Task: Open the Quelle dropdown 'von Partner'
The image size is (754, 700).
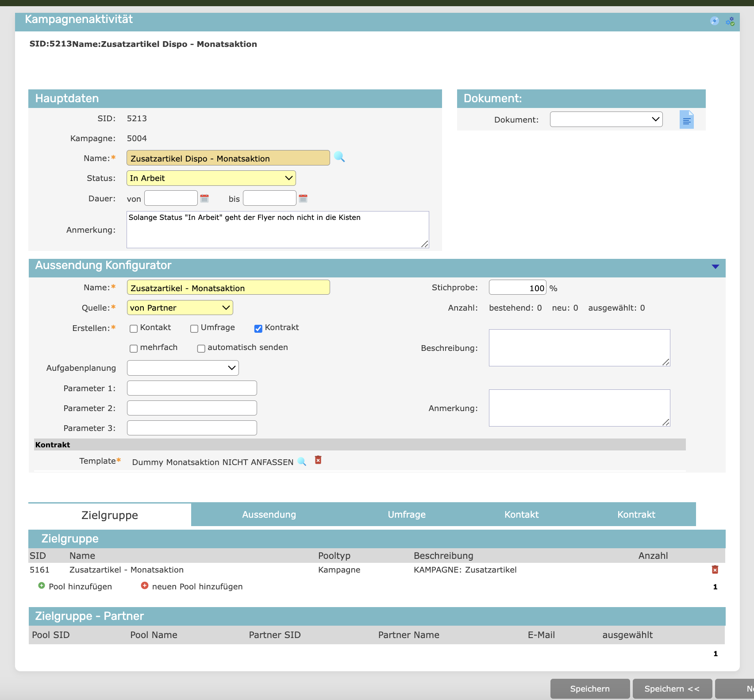Action: pos(180,308)
